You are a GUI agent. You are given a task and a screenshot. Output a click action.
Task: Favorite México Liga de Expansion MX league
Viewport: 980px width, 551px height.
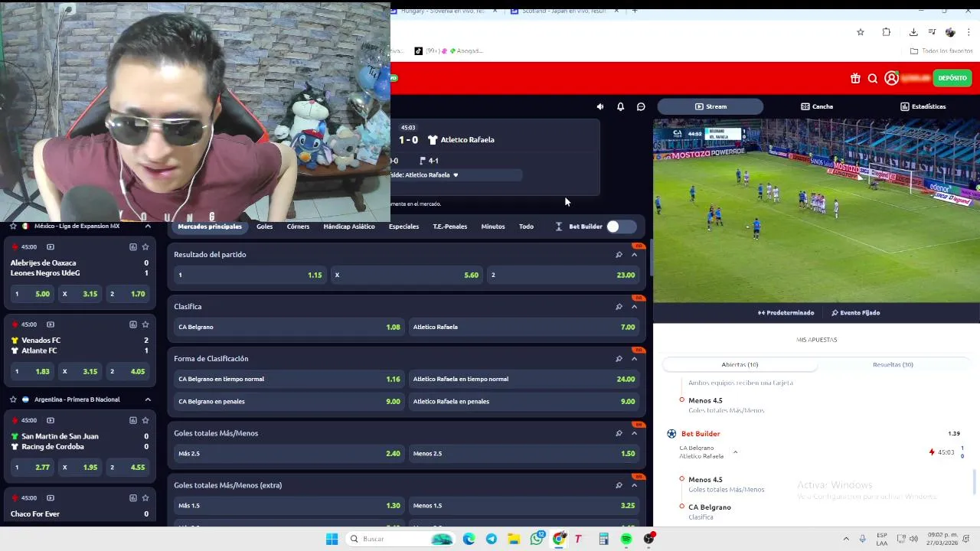13,227
